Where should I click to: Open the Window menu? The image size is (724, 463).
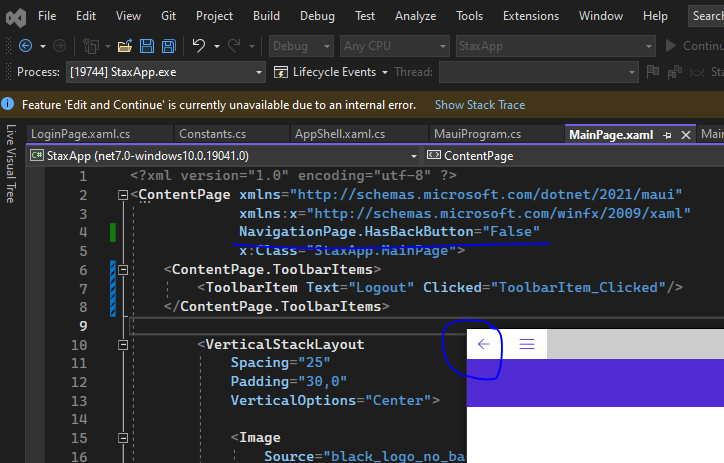tap(601, 16)
